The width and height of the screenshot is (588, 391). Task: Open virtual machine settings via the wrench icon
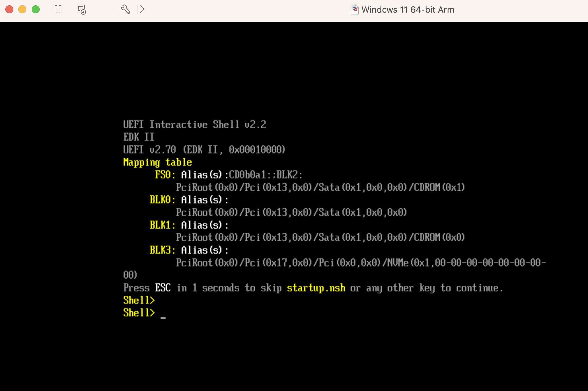coord(126,9)
